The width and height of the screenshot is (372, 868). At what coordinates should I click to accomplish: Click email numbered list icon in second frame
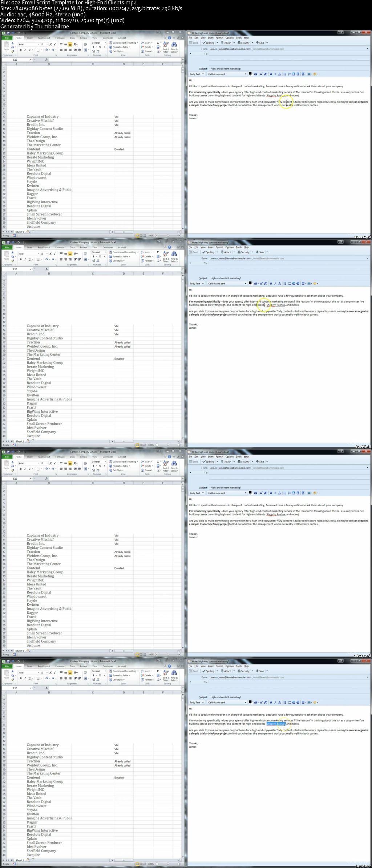[289, 284]
